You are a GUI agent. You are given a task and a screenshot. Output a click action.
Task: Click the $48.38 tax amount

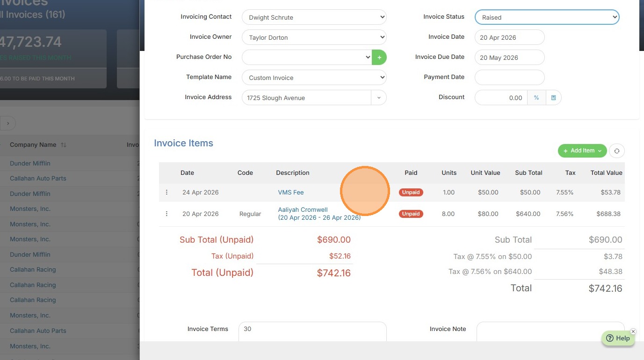point(610,271)
